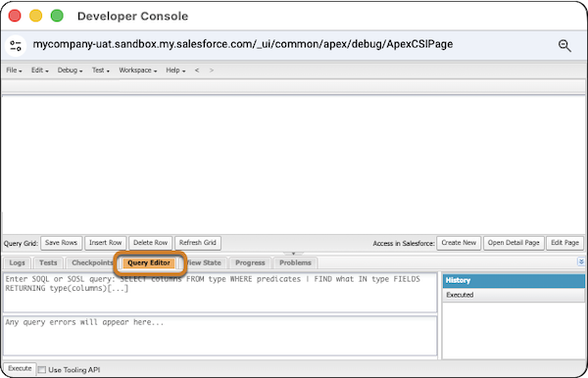Click the browser address bar URL
The height and width of the screenshot is (378, 588).
tap(243, 44)
